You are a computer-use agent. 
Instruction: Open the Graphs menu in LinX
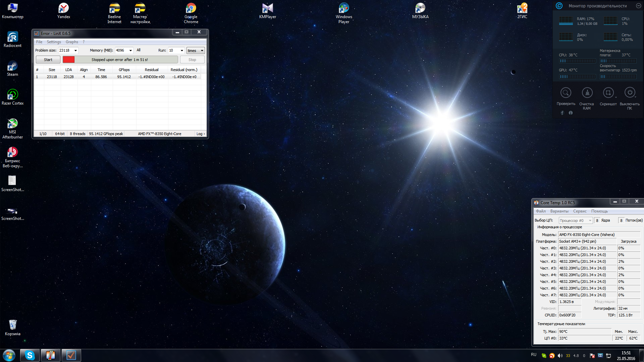tap(72, 42)
